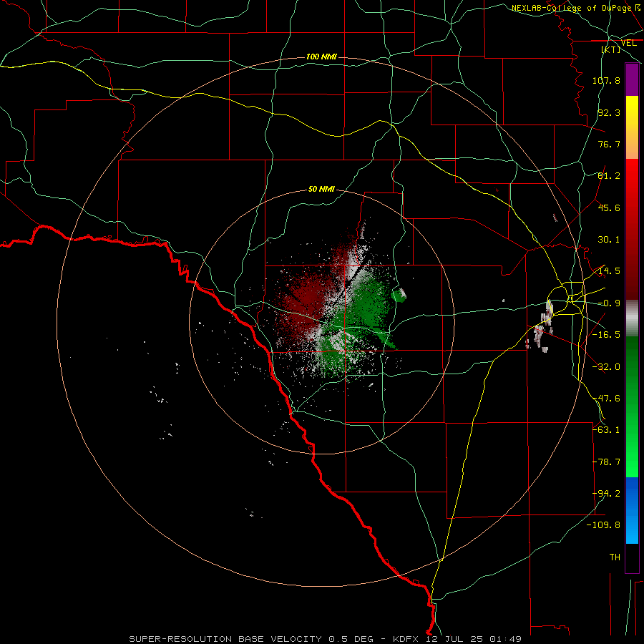Select the -109.8 legend value
The width and height of the screenshot is (644, 644).
[x=604, y=525]
